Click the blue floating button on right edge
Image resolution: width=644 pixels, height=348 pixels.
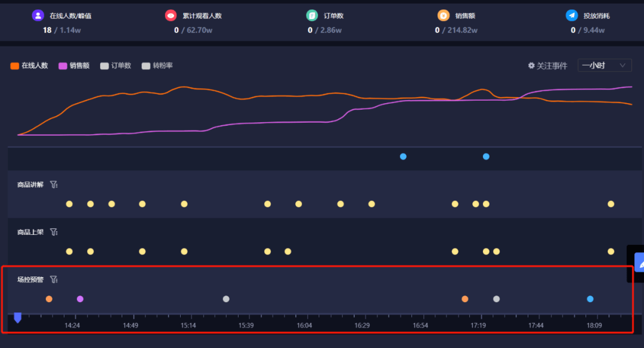click(638, 263)
